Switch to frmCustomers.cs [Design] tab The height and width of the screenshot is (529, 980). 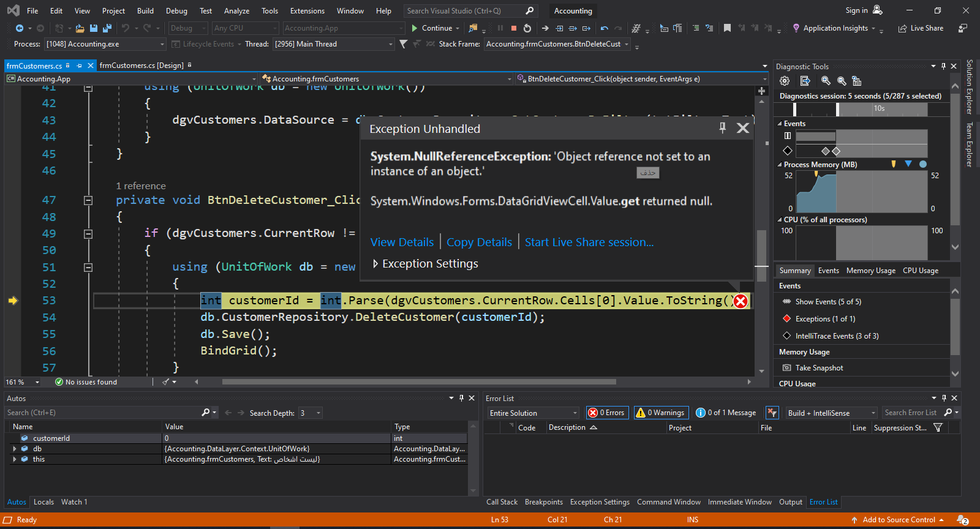point(141,66)
